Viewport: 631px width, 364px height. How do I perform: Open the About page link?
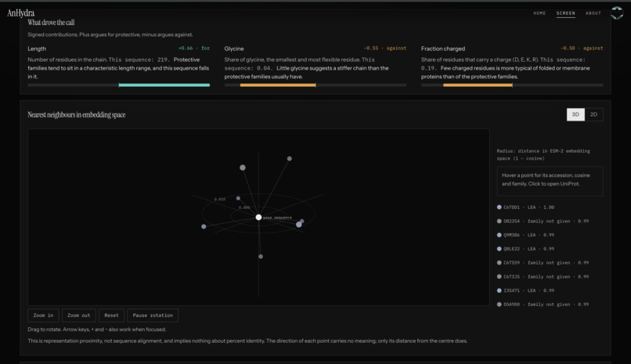pos(593,13)
